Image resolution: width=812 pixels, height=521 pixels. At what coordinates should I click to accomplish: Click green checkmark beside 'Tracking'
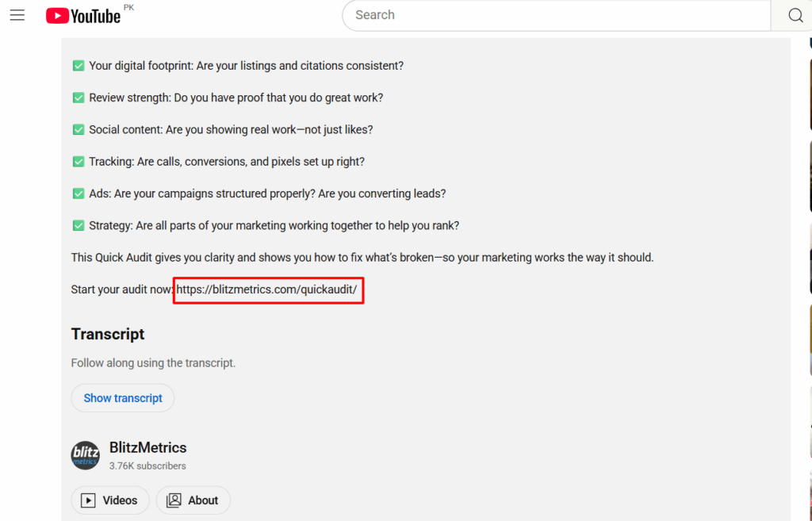pyautogui.click(x=79, y=161)
